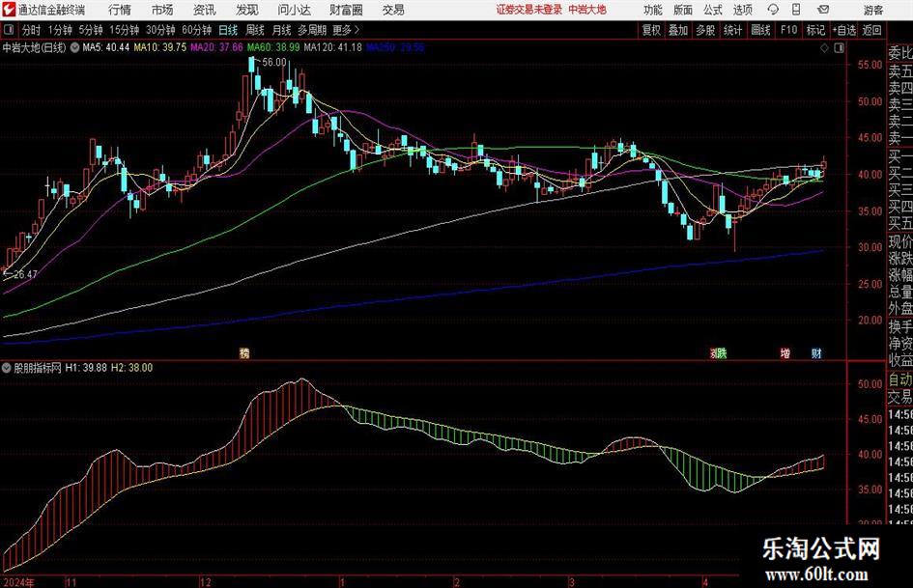Click the H2: 38.00 indicator value

pyautogui.click(x=131, y=368)
